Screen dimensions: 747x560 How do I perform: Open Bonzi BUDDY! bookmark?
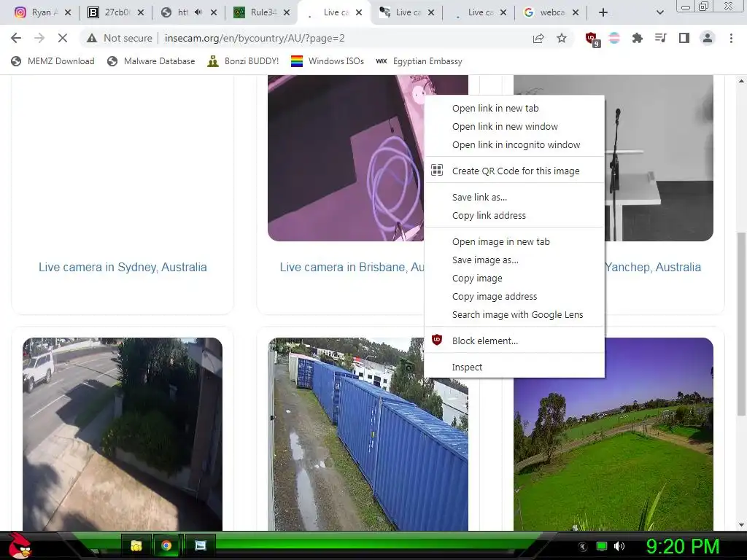(x=244, y=61)
